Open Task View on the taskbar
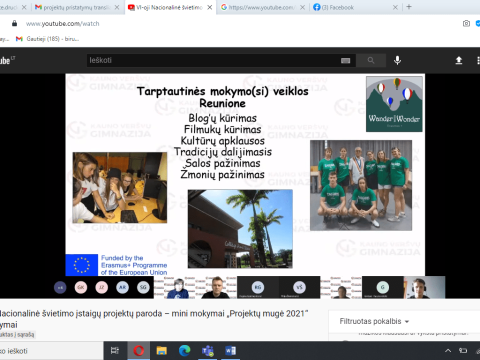Image resolution: width=480 pixels, height=360 pixels. 115,351
